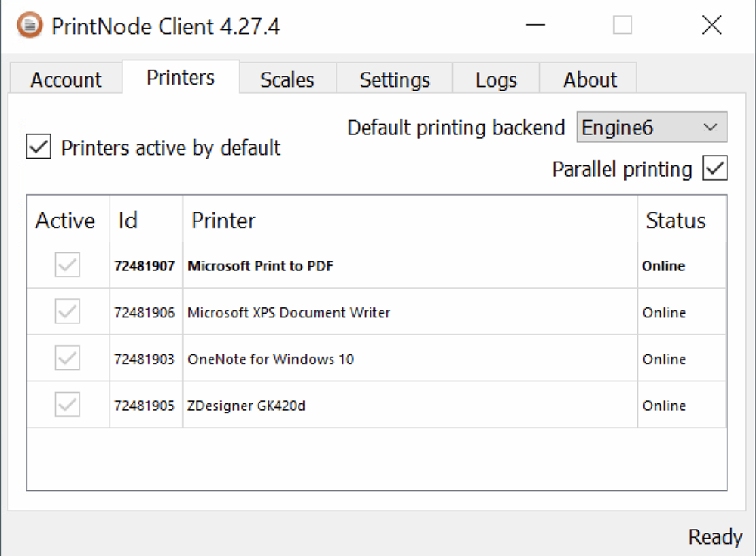756x556 pixels.
Task: Close the PrintNode Client window
Action: (711, 25)
